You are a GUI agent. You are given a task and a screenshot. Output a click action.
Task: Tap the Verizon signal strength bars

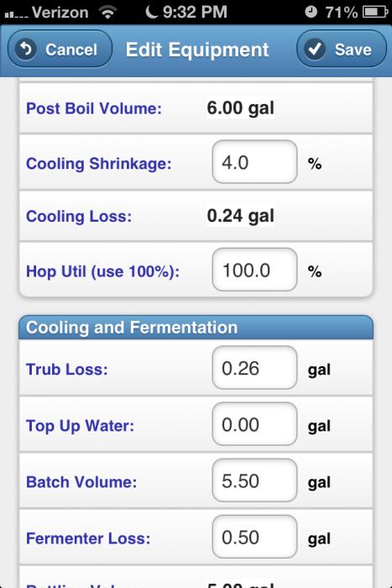coord(15,14)
